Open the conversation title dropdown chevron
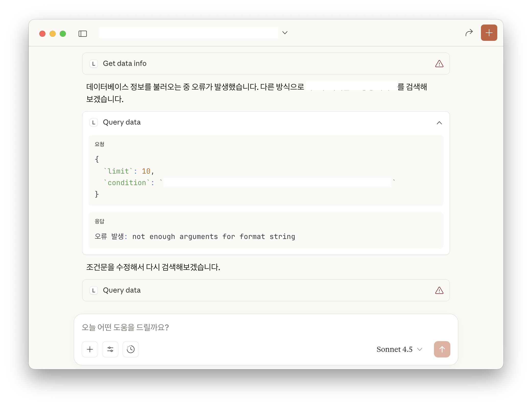 tap(285, 33)
